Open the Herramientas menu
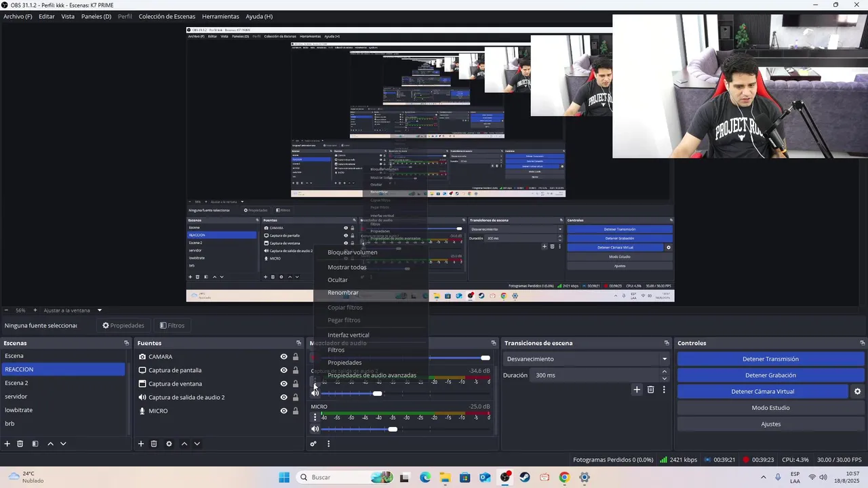The height and width of the screenshot is (488, 868). (220, 16)
